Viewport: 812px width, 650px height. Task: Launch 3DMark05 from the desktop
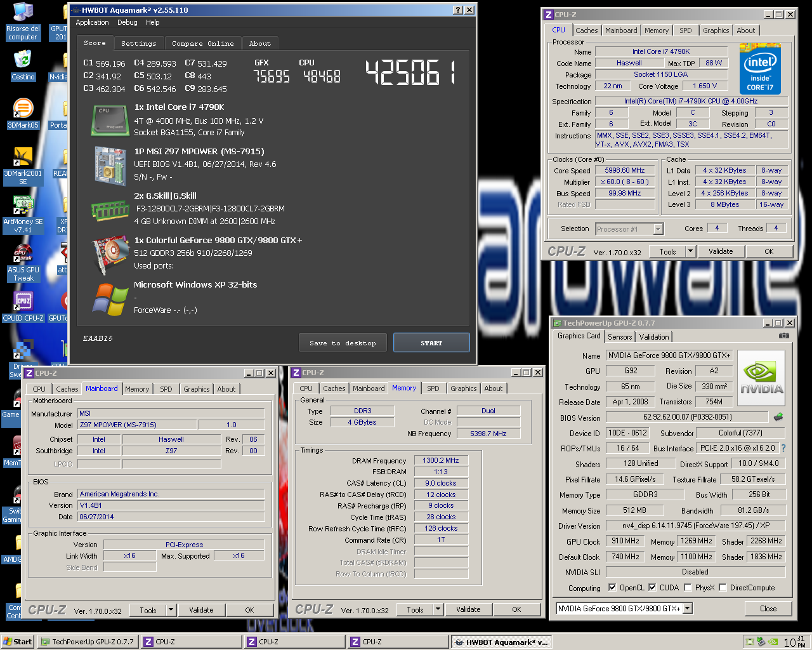click(x=23, y=114)
